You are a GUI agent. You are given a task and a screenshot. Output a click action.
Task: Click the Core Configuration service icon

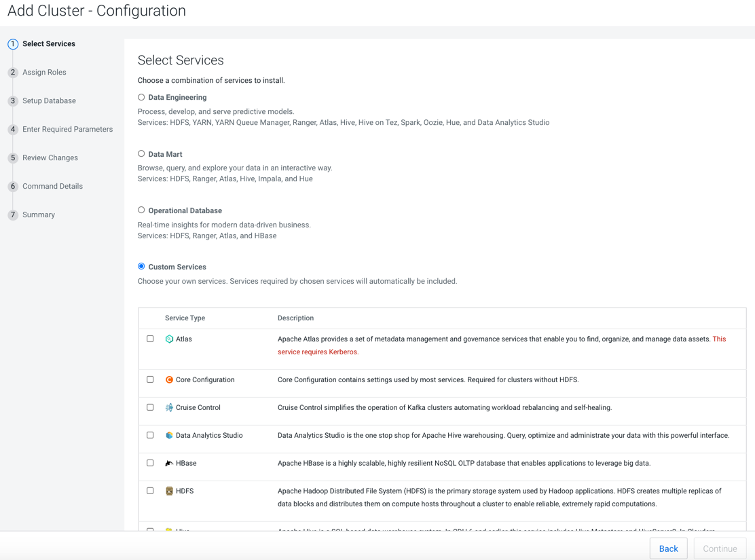pyautogui.click(x=169, y=380)
